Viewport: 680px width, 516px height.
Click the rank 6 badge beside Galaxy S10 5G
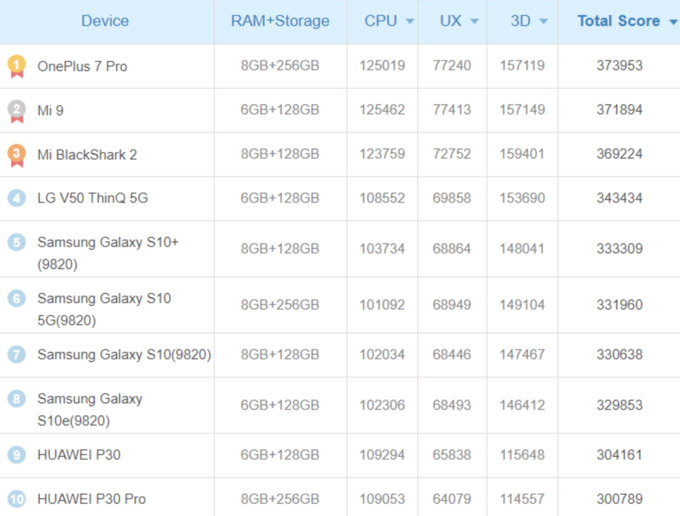16,298
